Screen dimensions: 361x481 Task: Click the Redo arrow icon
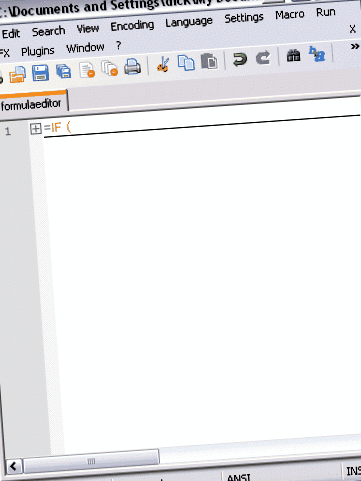263,57
